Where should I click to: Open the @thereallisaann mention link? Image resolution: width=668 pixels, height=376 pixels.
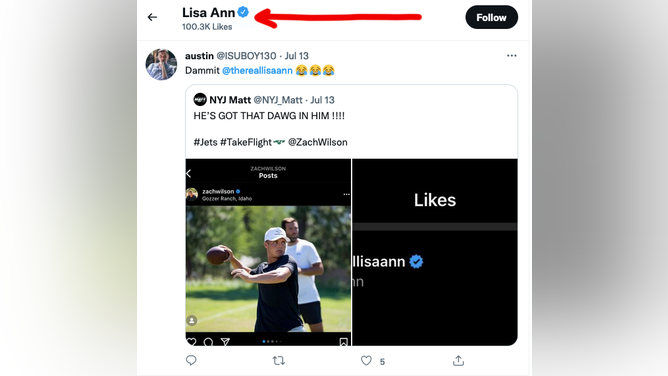(x=257, y=70)
